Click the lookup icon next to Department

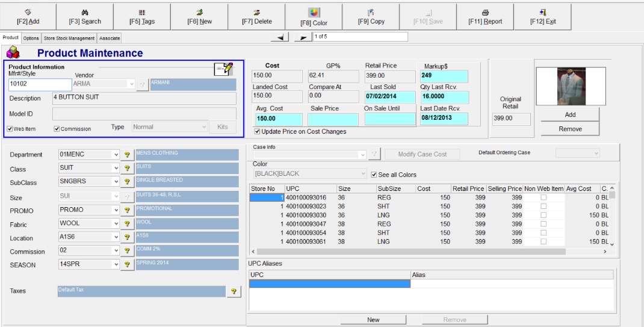coord(127,155)
